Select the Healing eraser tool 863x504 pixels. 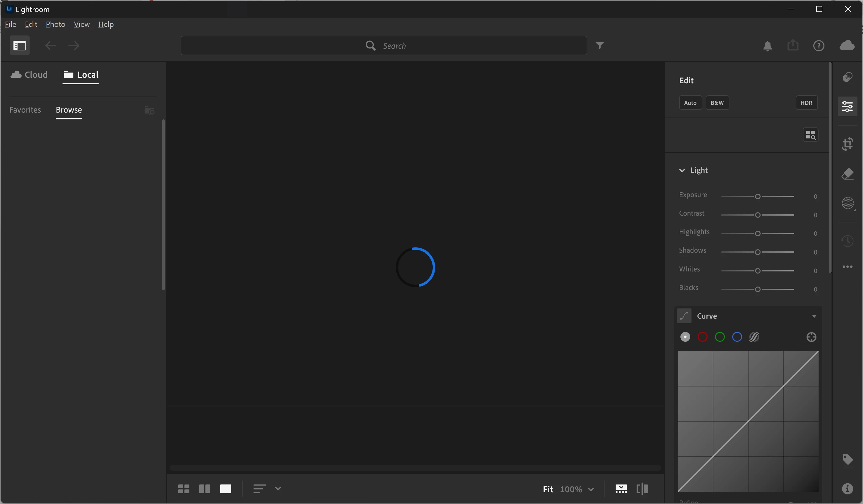pos(847,174)
